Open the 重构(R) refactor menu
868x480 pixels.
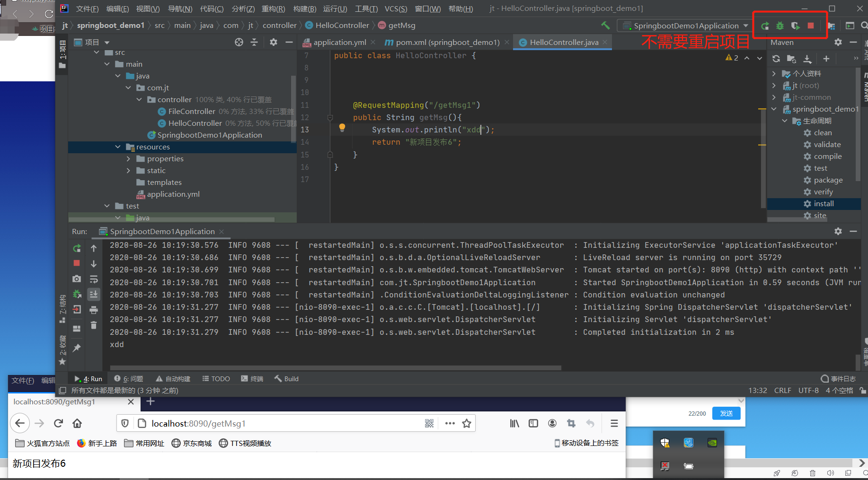(x=274, y=9)
